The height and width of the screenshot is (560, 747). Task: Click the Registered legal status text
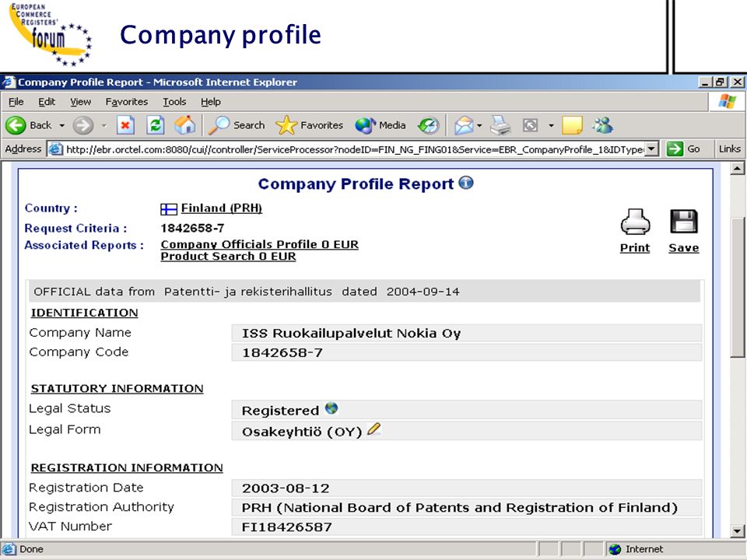(x=280, y=411)
